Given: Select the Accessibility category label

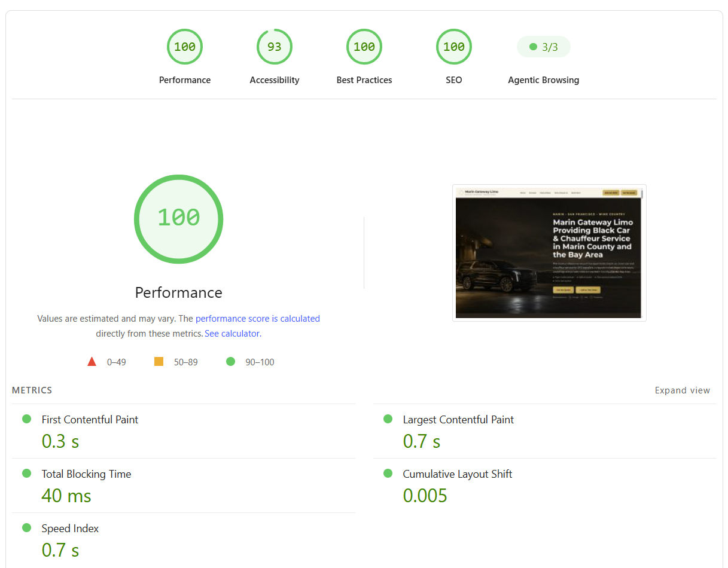Looking at the screenshot, I should coord(275,80).
